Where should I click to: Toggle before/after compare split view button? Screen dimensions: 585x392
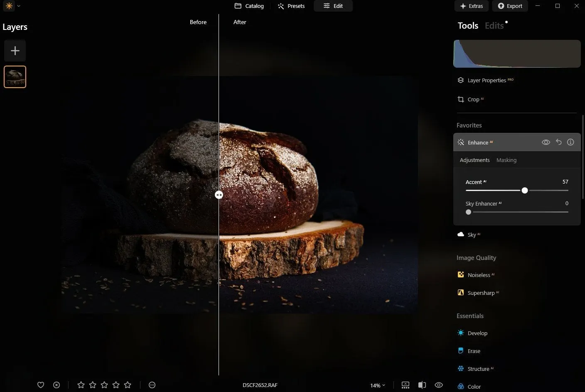[x=422, y=385]
